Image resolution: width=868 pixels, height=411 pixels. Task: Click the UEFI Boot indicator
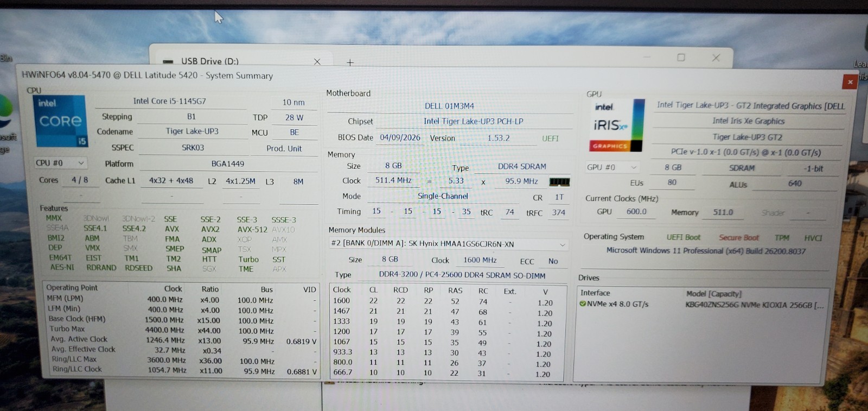(x=684, y=237)
